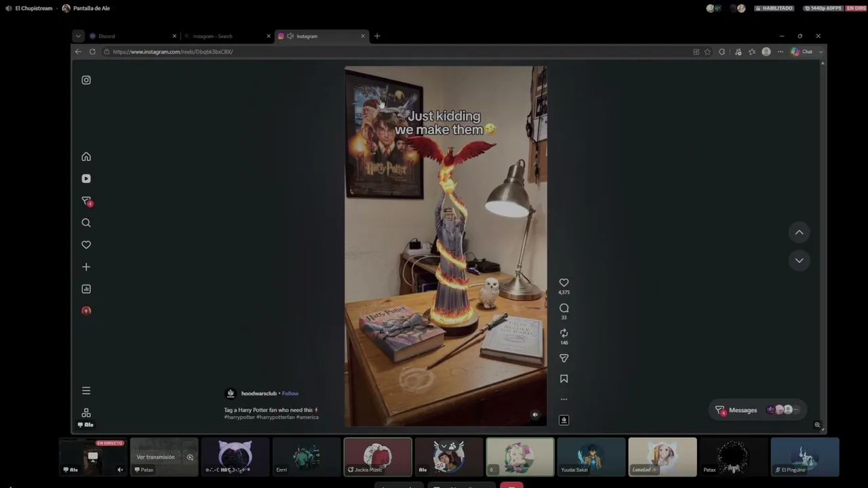The width and height of the screenshot is (868, 488).
Task: Open the Messages floating panel
Action: tap(758, 410)
